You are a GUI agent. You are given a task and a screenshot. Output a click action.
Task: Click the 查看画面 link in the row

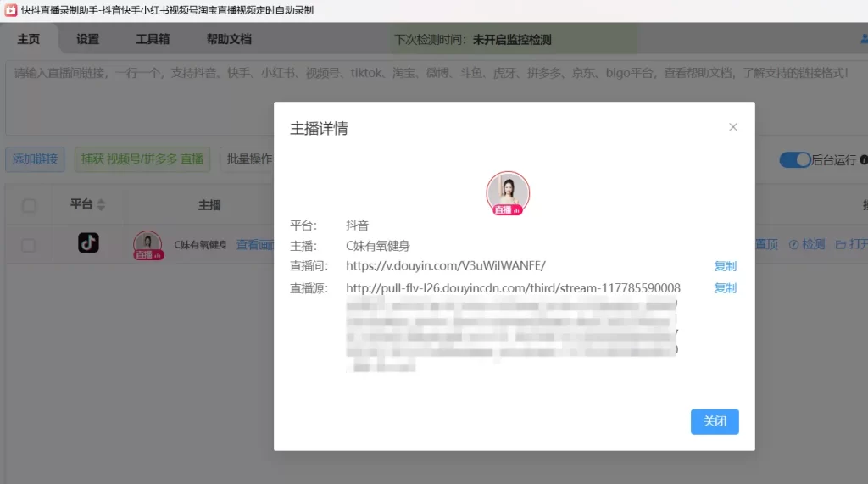coord(255,245)
